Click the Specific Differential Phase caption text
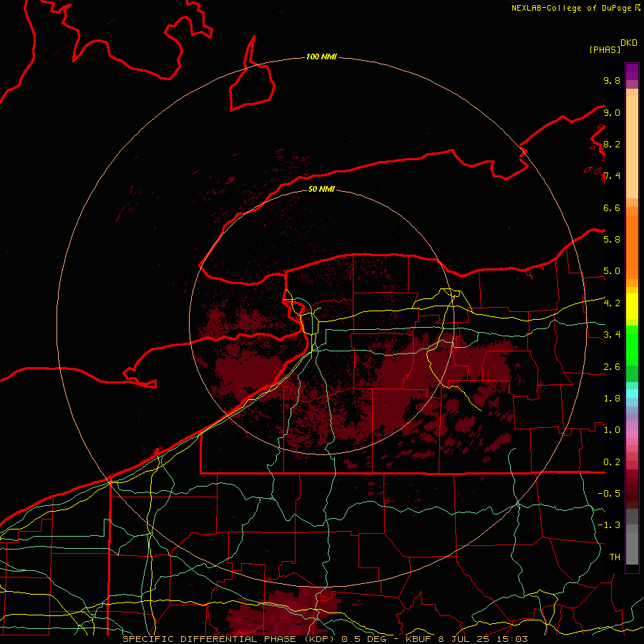Image resolution: width=644 pixels, height=644 pixels. pos(326,639)
